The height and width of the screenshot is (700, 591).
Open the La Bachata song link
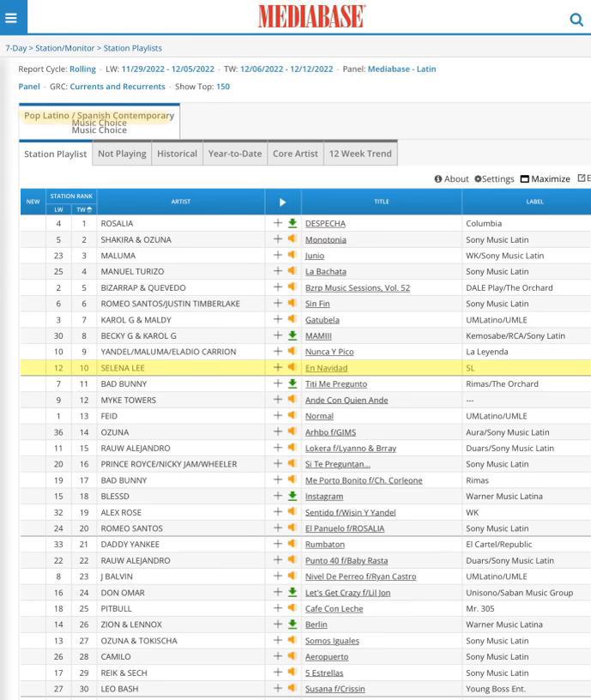click(x=326, y=271)
